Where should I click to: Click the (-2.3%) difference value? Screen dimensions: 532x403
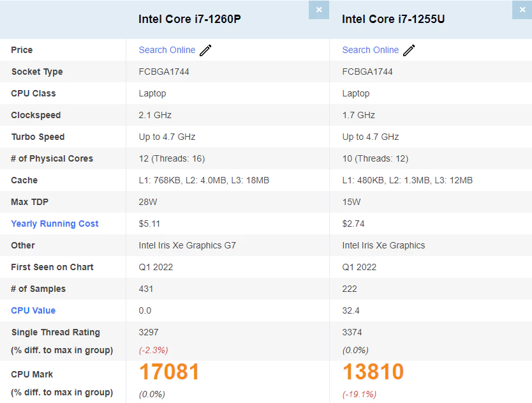[153, 351]
